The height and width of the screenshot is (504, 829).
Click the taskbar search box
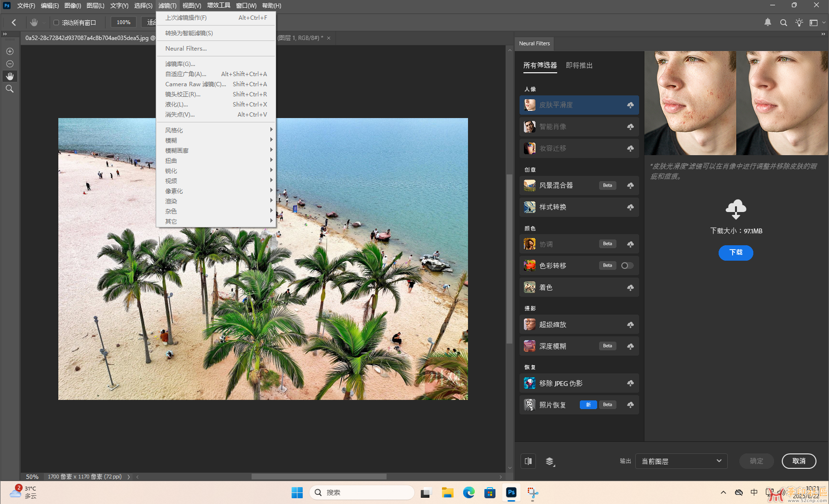[x=361, y=492]
